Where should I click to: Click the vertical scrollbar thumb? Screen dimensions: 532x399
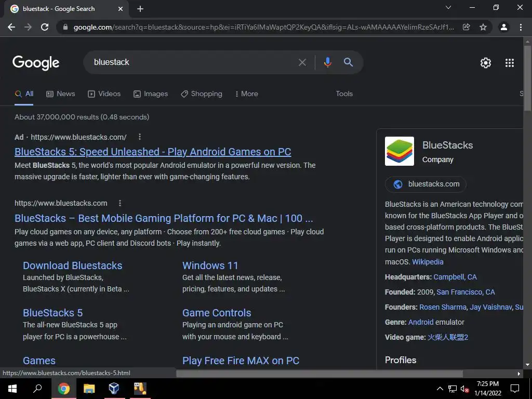point(527,78)
